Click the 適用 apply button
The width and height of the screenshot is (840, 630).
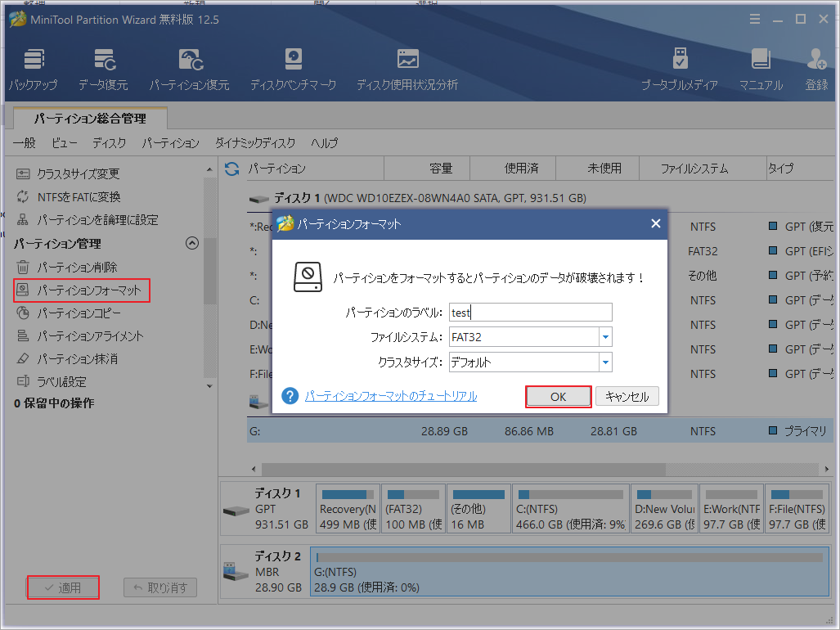coord(63,587)
